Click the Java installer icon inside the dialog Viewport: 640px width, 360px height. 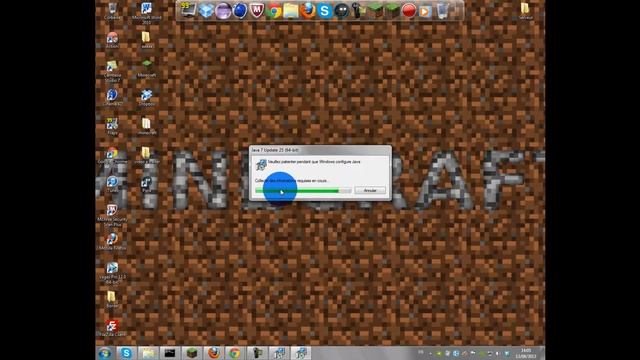click(261, 164)
